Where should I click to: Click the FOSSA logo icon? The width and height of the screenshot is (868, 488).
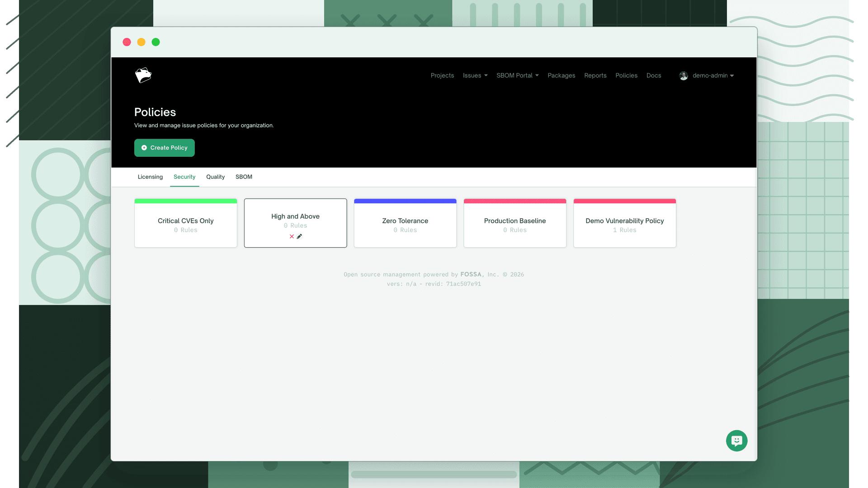coord(143,75)
